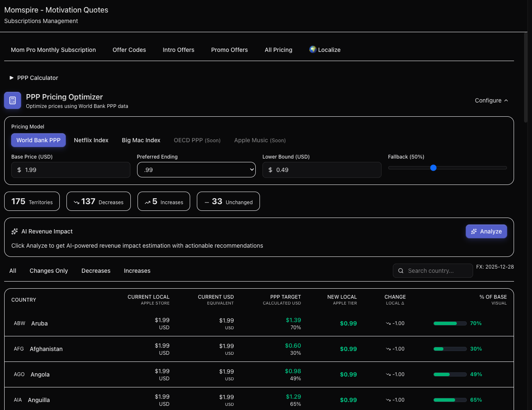Image resolution: width=532 pixels, height=410 pixels.
Task: Click the search magnifier in the country search box
Action: point(400,271)
